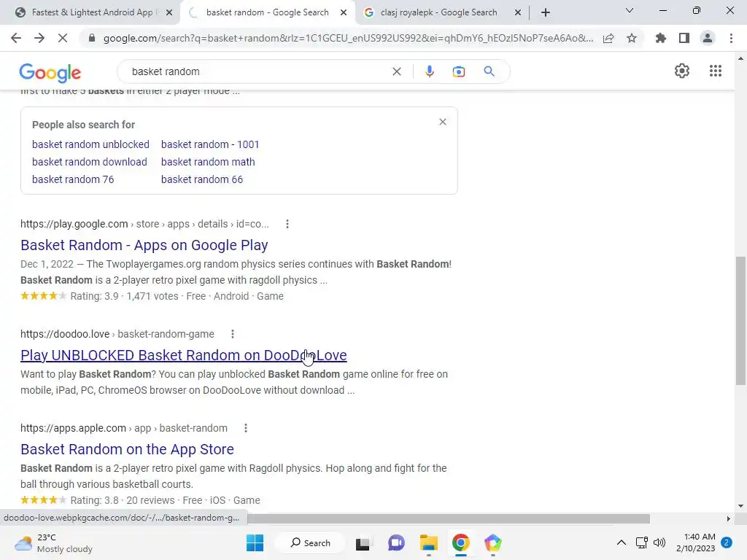
Task: Open basket random - 1001 suggestion
Action: [x=210, y=144]
